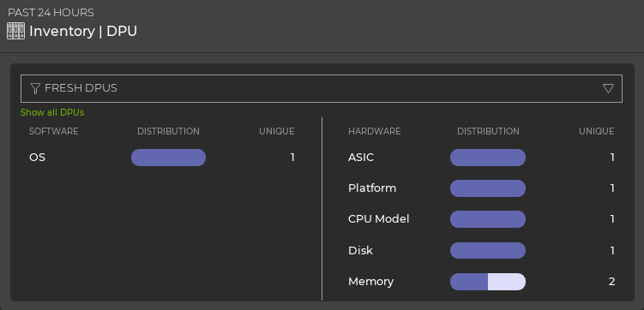Click the Disk row label
644x310 pixels.
361,250
